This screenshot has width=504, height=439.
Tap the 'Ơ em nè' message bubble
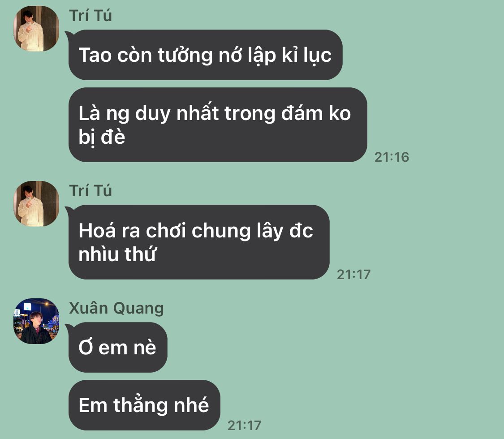pos(118,348)
